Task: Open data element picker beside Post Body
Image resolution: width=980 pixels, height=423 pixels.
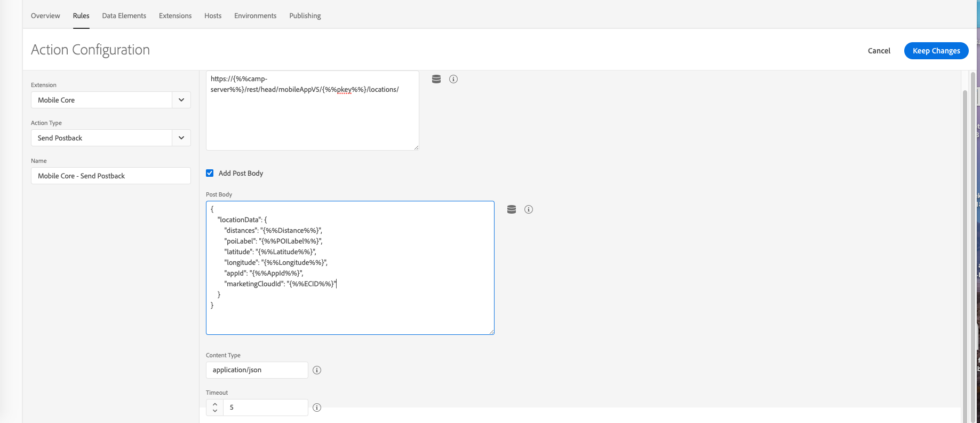Action: click(x=512, y=209)
